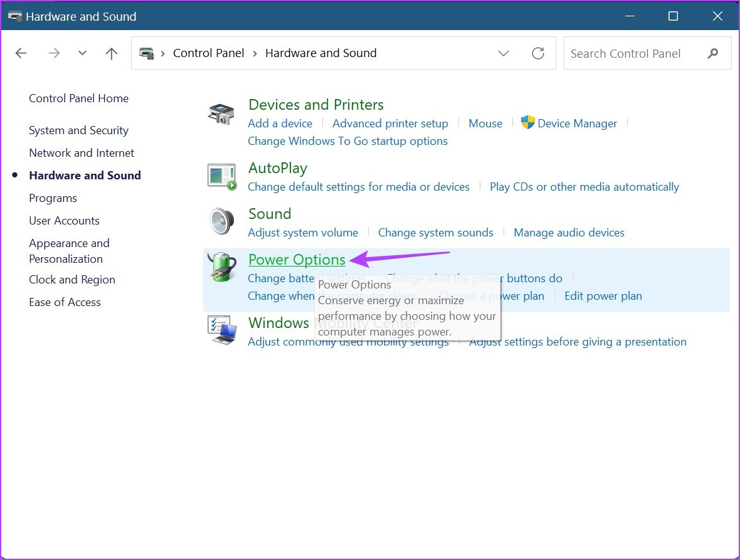This screenshot has height=560, width=740.
Task: Click Adjust system volume
Action: point(303,233)
